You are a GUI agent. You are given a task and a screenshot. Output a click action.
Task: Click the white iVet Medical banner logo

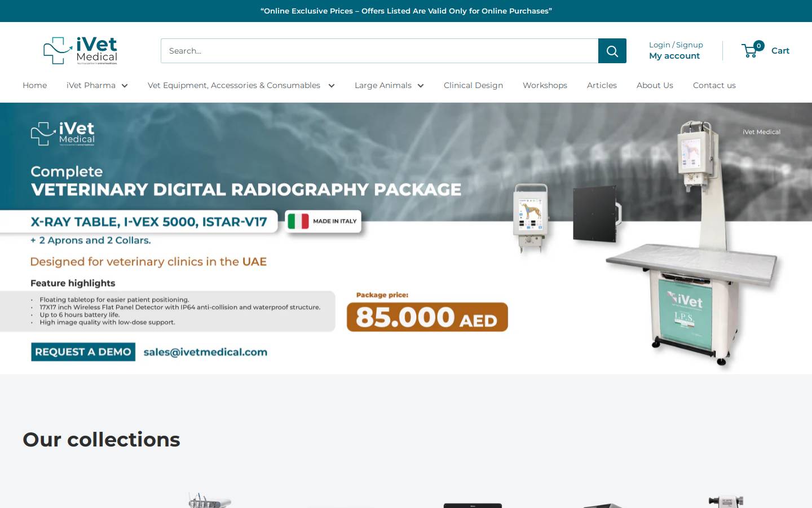[63, 134]
